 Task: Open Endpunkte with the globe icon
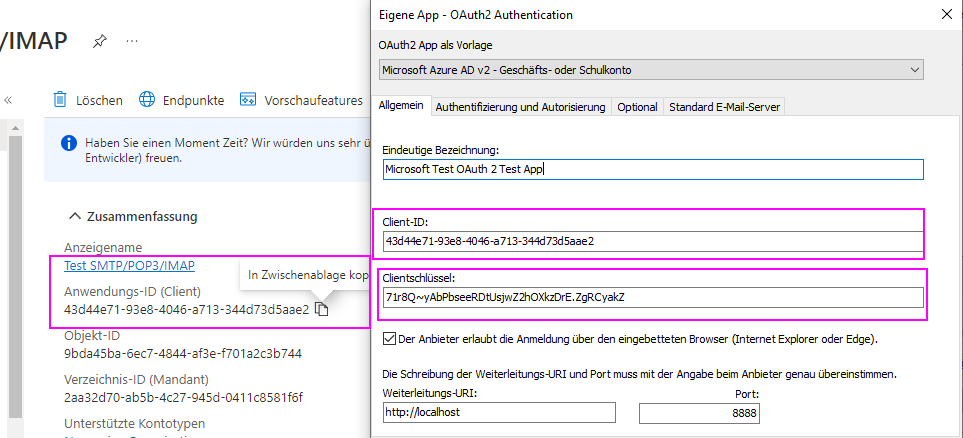pyautogui.click(x=147, y=100)
